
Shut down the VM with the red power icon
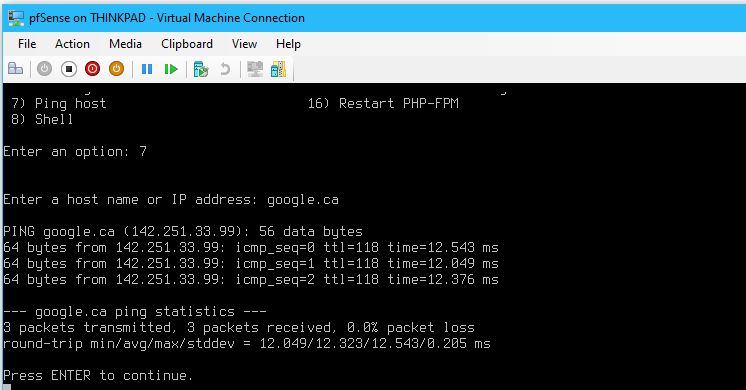pos(92,69)
